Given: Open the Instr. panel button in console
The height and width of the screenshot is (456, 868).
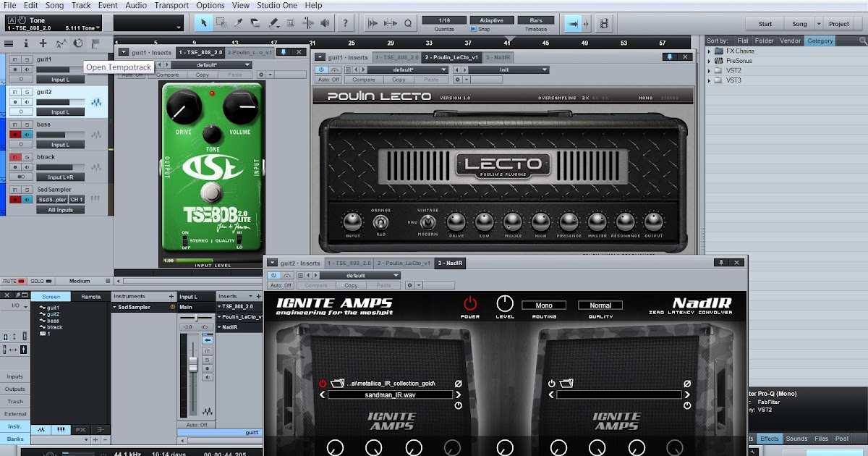Looking at the screenshot, I should pos(14,427).
